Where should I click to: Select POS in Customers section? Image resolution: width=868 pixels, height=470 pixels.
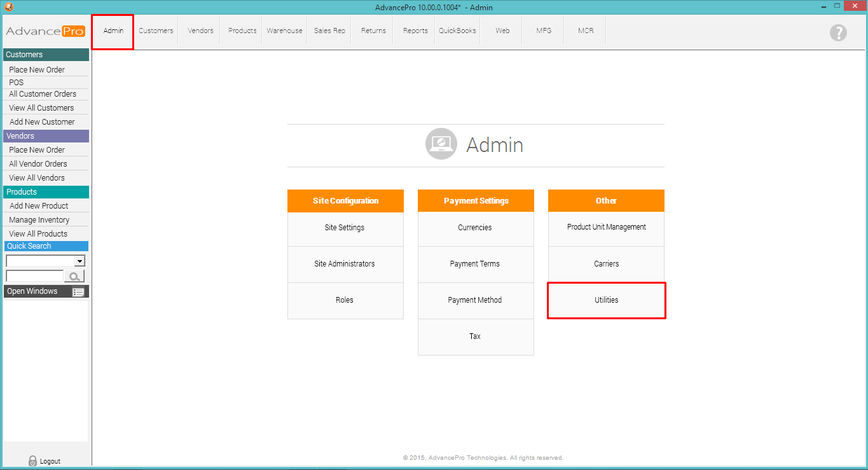pyautogui.click(x=17, y=83)
